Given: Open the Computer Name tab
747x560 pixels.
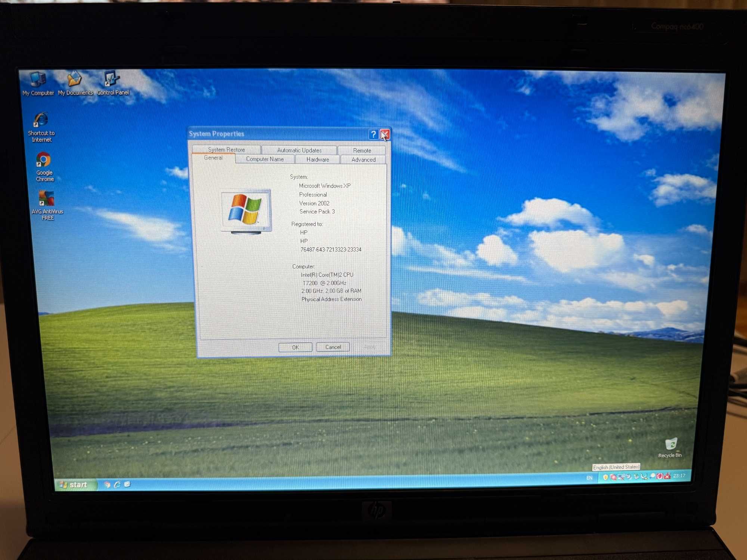Looking at the screenshot, I should click(265, 159).
